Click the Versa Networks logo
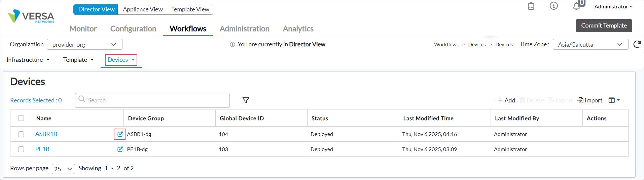 coord(31,16)
